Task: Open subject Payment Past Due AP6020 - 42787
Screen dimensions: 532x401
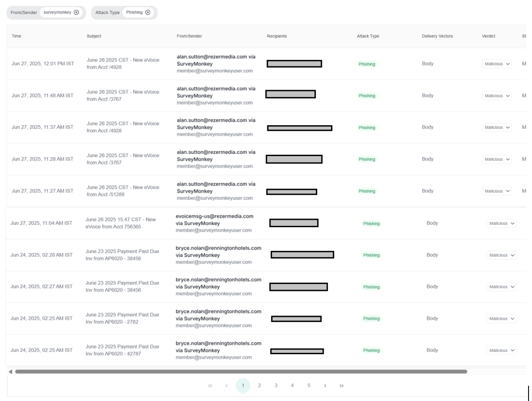Action: [x=122, y=350]
